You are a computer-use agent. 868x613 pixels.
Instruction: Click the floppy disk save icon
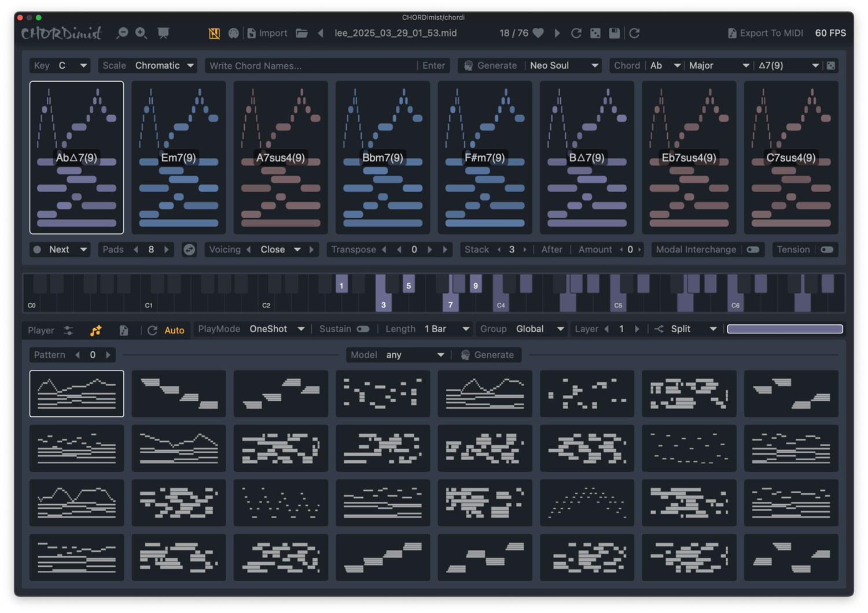click(x=614, y=33)
